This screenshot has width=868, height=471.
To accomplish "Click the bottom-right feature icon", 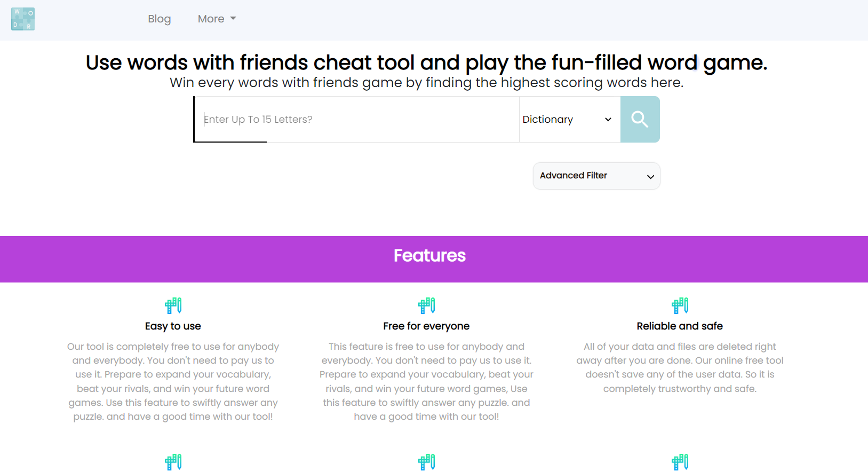I will (x=680, y=462).
